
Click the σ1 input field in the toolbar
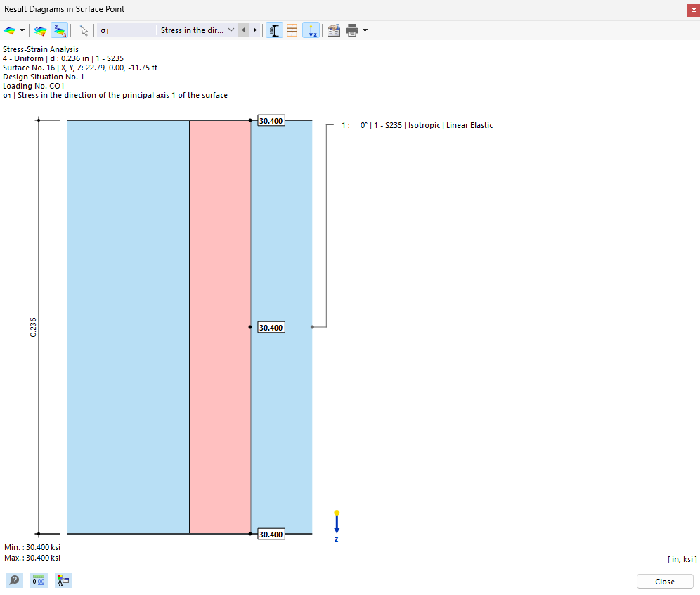[127, 30]
